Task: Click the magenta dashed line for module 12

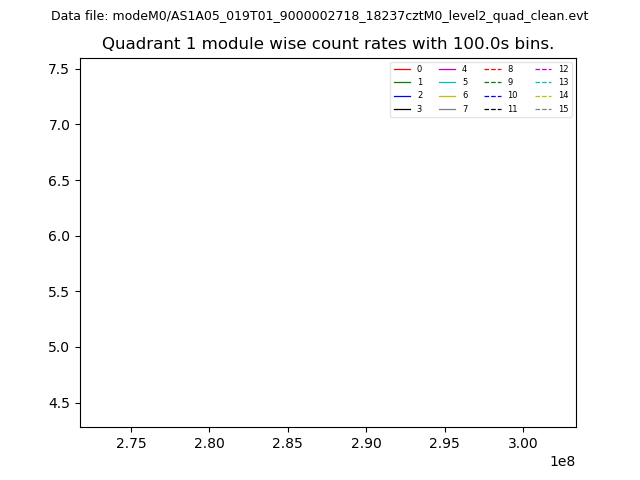Action: coord(543,69)
